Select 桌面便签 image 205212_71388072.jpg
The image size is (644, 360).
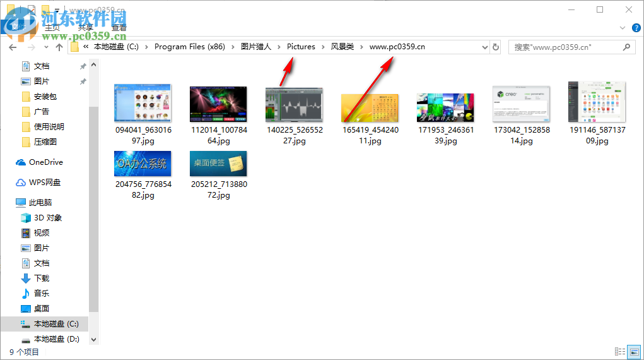tap(218, 164)
